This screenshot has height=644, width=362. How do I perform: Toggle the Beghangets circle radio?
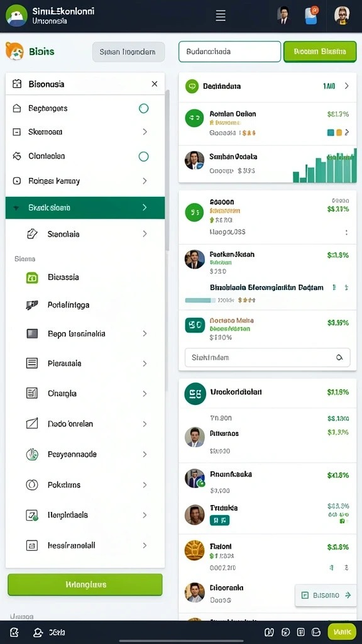coord(144,108)
